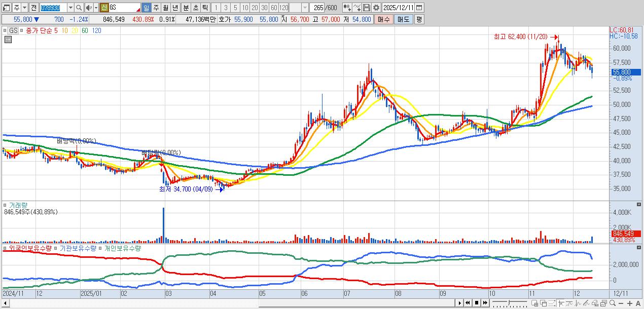Select the 초 (second) period toggle
This screenshot has width=644, height=309.
coord(195,8)
